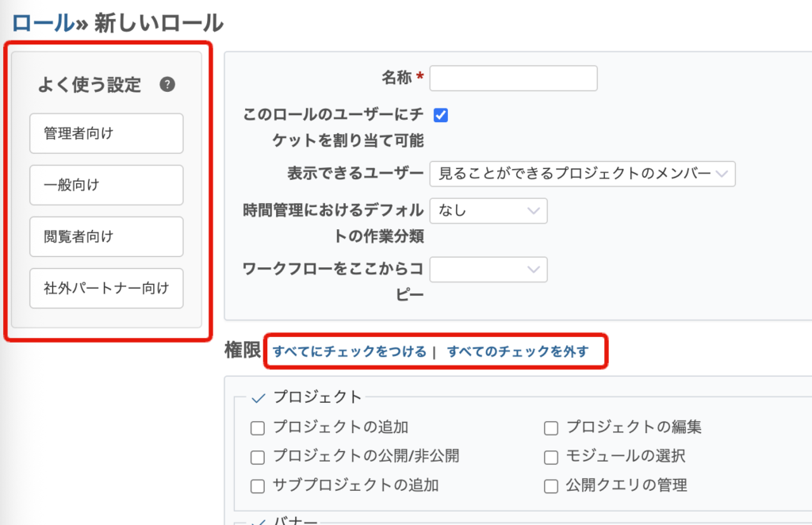Toggle the プロジェクトの公開/非公開 checkbox
The width and height of the screenshot is (812, 525).
point(257,456)
